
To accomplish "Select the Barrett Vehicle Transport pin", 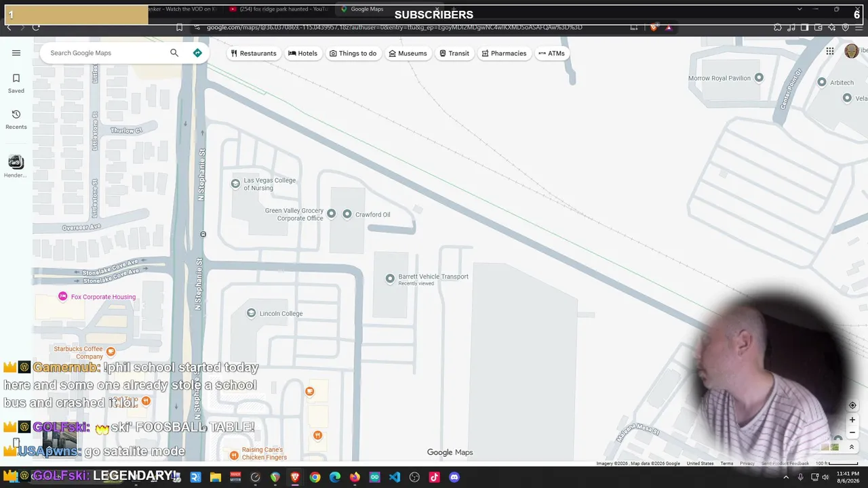I will [390, 279].
